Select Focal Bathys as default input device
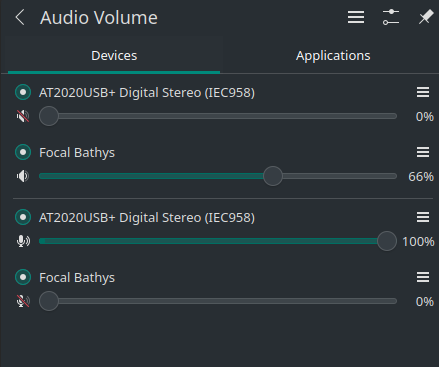Viewport: 439px width, 367px height. coord(23,277)
